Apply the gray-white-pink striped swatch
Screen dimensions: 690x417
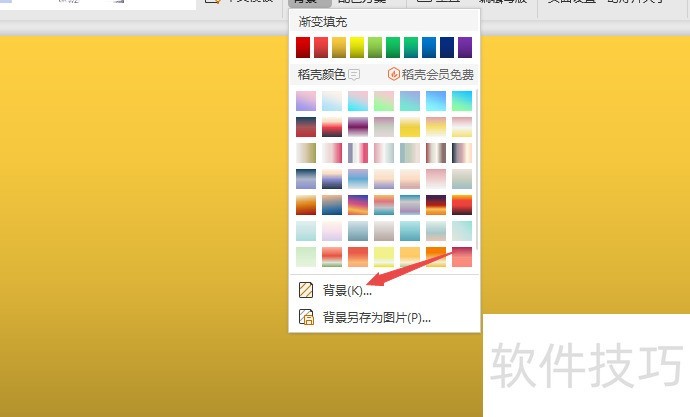358,153
